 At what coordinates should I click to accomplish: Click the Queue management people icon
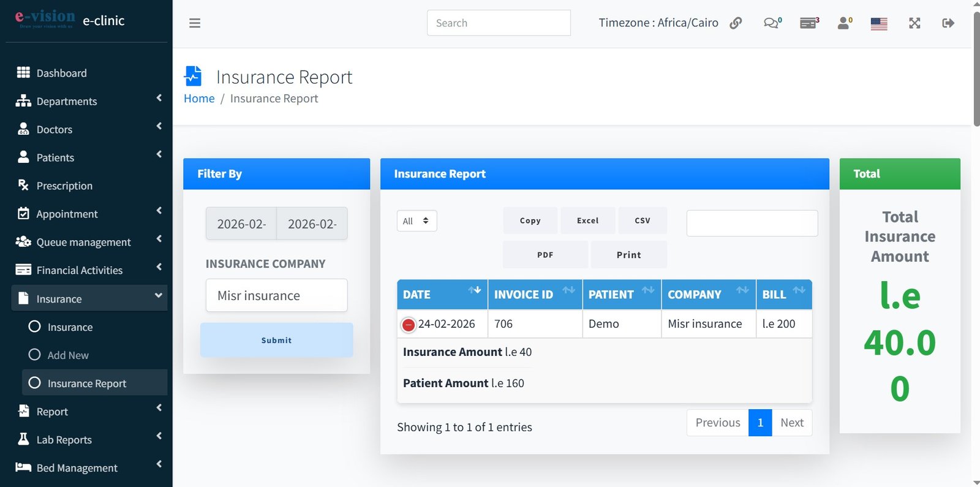point(23,241)
